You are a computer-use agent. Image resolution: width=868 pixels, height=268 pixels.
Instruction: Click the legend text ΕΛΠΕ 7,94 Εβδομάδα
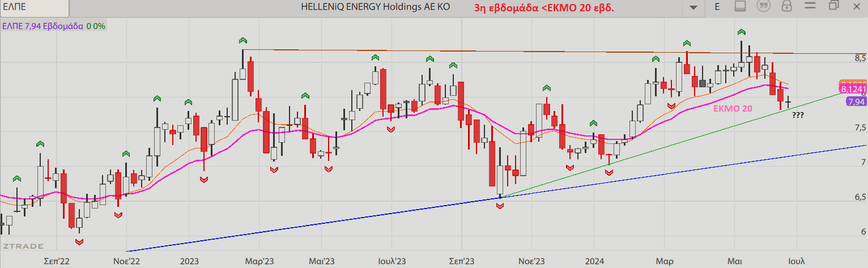43,26
